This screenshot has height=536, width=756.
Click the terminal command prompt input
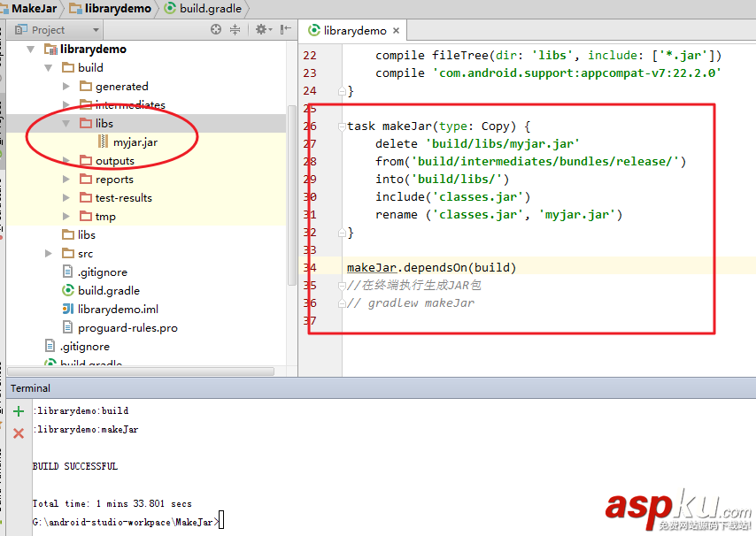221,520
